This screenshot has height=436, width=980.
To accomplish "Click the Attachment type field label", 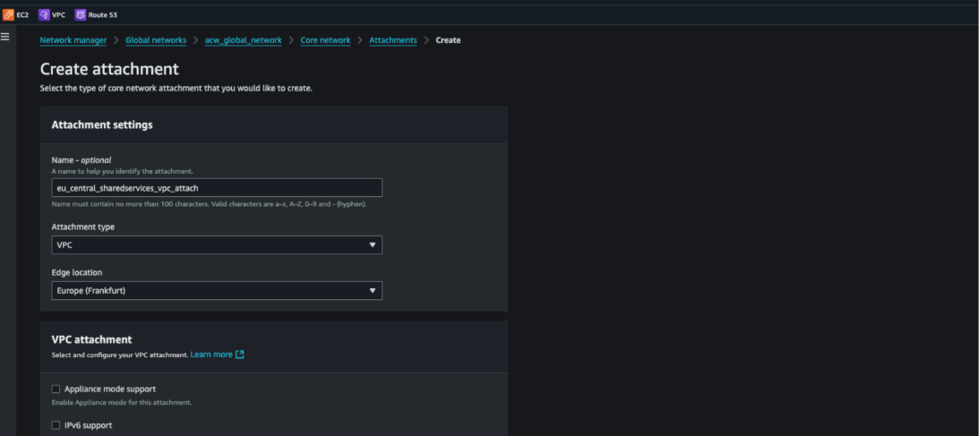I will [x=82, y=227].
